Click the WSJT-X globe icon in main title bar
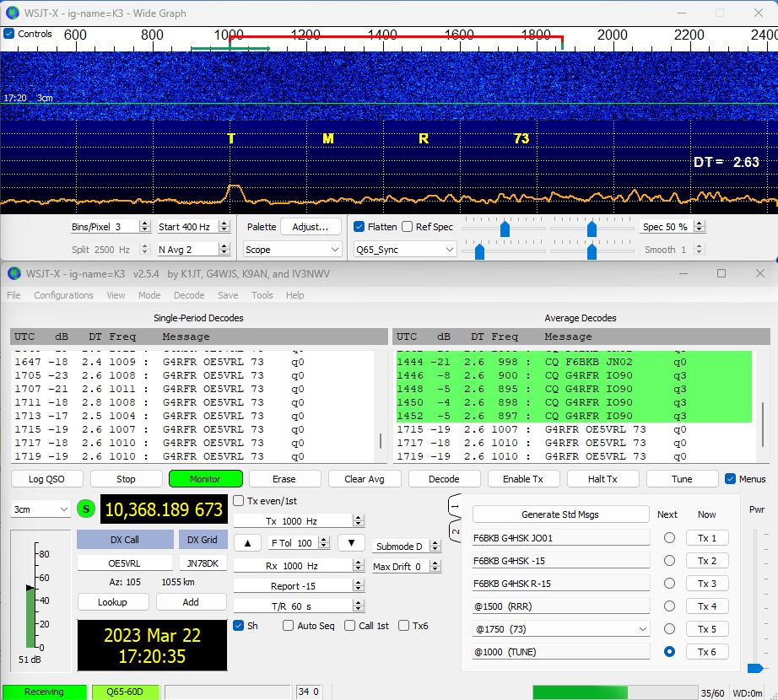Image resolution: width=778 pixels, height=700 pixels. tap(13, 273)
